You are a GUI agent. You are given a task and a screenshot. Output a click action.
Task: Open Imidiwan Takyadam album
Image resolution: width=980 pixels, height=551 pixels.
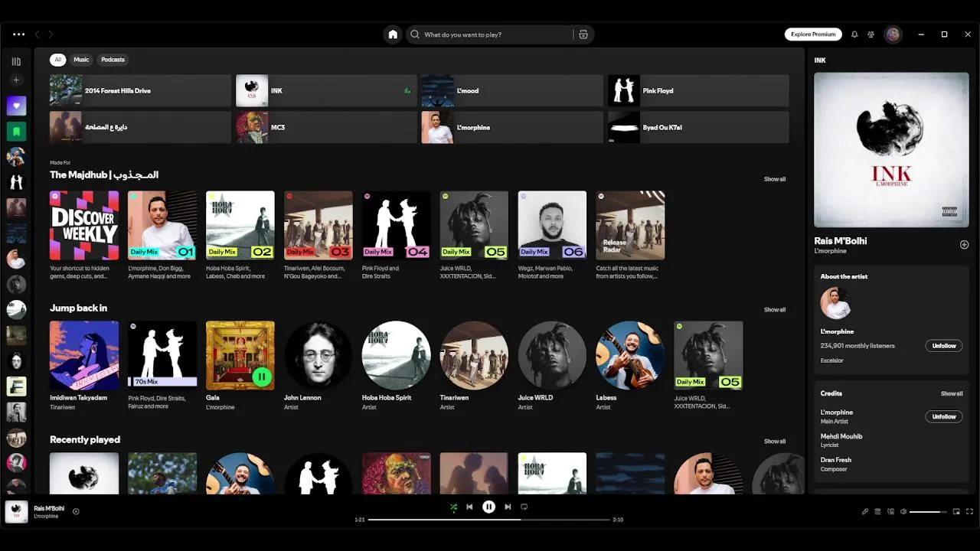pyautogui.click(x=84, y=366)
